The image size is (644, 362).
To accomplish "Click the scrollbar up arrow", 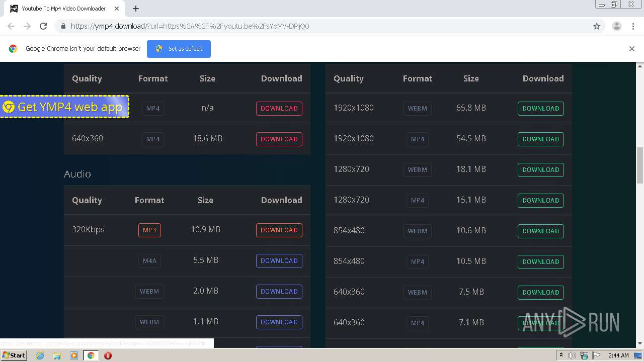I will (x=640, y=66).
